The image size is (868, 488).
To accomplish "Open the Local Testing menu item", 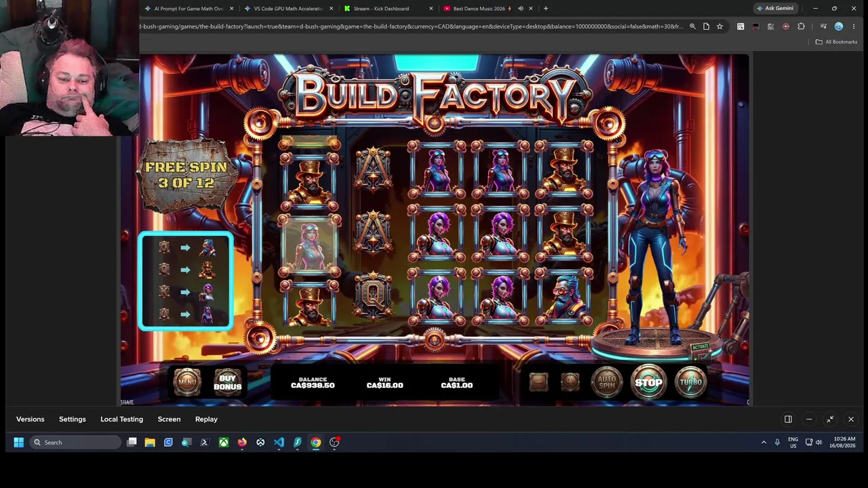I will 122,420.
